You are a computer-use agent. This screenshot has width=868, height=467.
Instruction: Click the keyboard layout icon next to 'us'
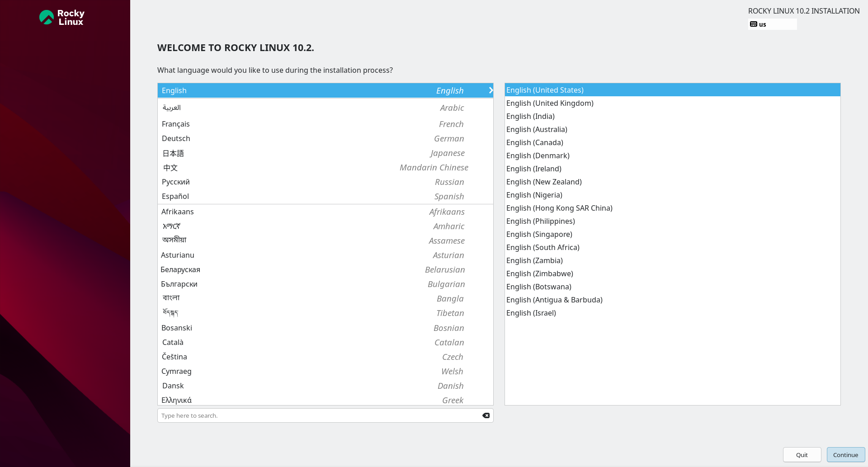(753, 24)
